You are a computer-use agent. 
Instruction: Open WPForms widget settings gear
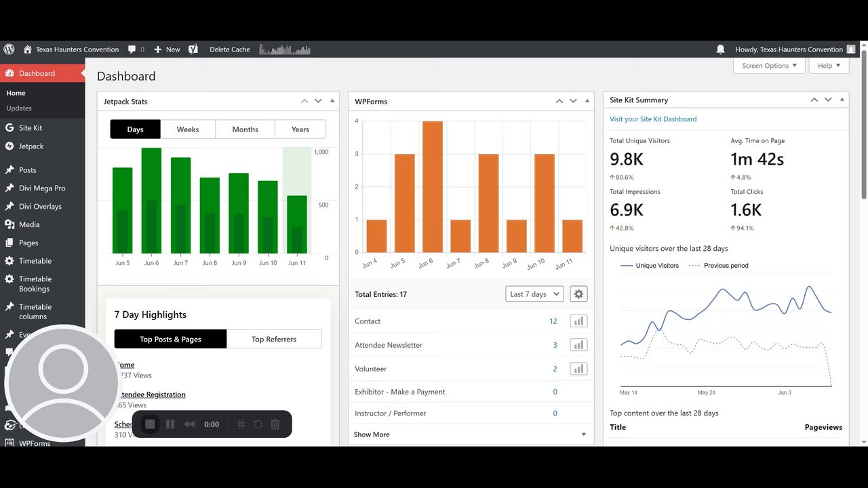point(578,294)
